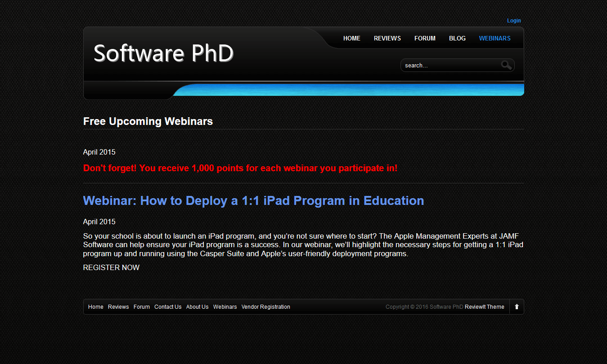Select WEBINARS in top navigation
Viewport: 607px width, 364px height.
(x=495, y=38)
